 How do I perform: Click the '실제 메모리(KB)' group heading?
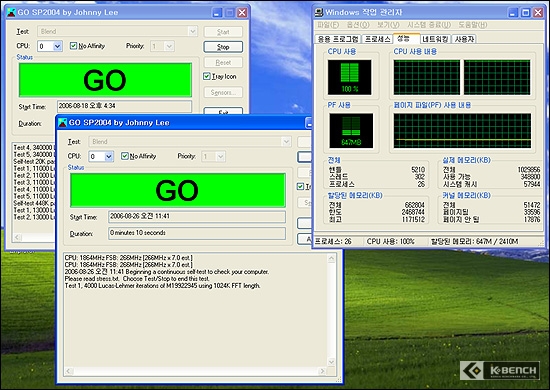coord(466,160)
